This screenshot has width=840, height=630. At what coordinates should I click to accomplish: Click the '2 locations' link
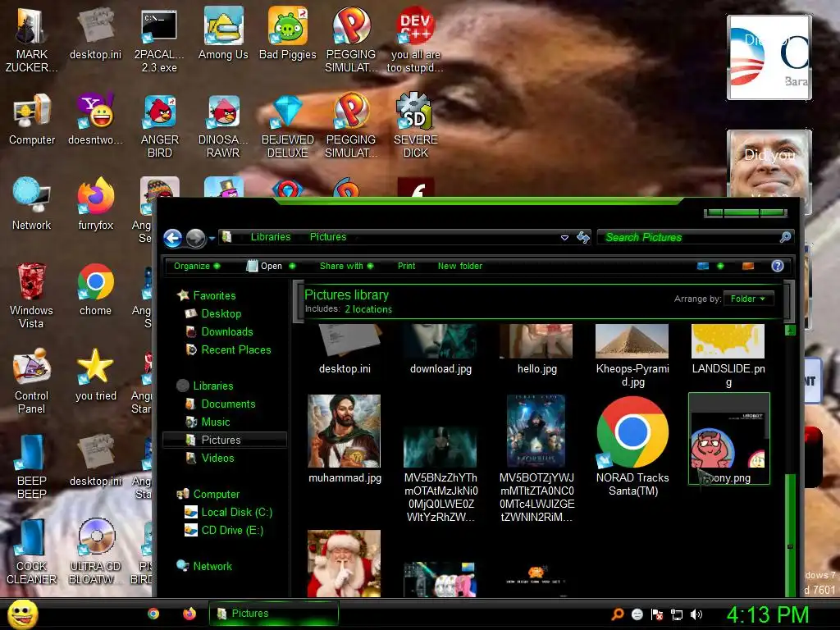click(x=368, y=309)
